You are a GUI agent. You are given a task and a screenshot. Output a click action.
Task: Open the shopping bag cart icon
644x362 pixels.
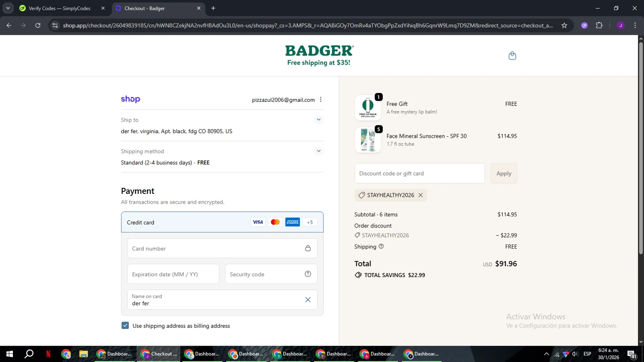pos(512,56)
